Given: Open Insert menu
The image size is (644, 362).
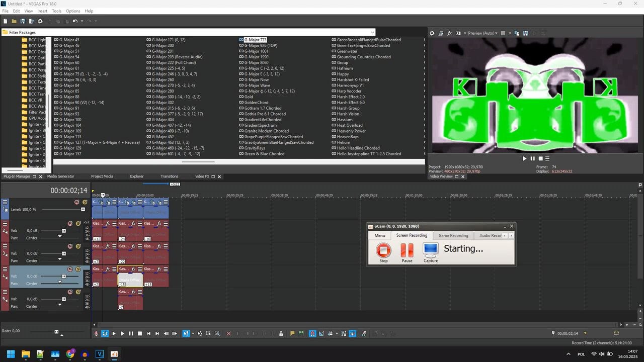Looking at the screenshot, I should [x=42, y=11].
